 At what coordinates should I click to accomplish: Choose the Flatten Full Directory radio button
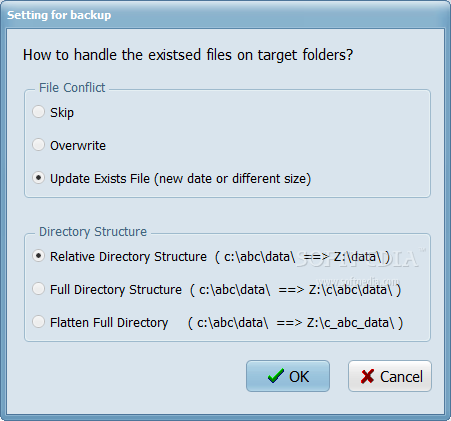(38, 322)
